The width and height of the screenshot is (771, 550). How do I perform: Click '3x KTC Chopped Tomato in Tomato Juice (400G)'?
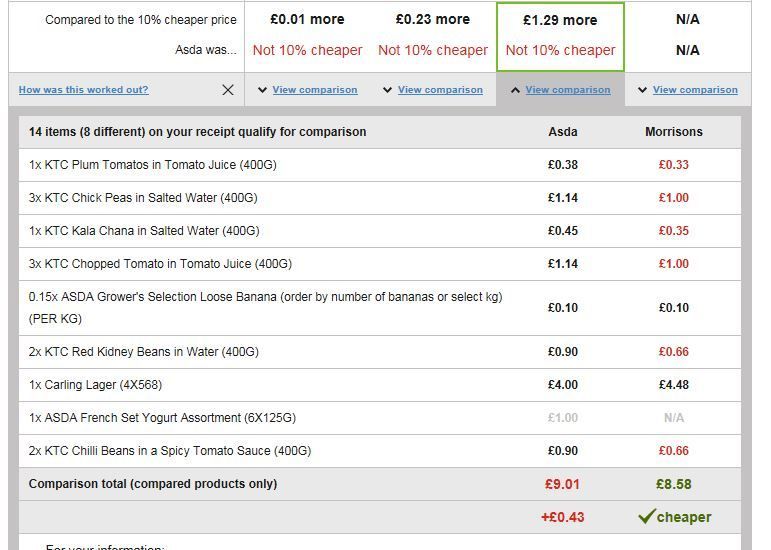click(x=160, y=263)
